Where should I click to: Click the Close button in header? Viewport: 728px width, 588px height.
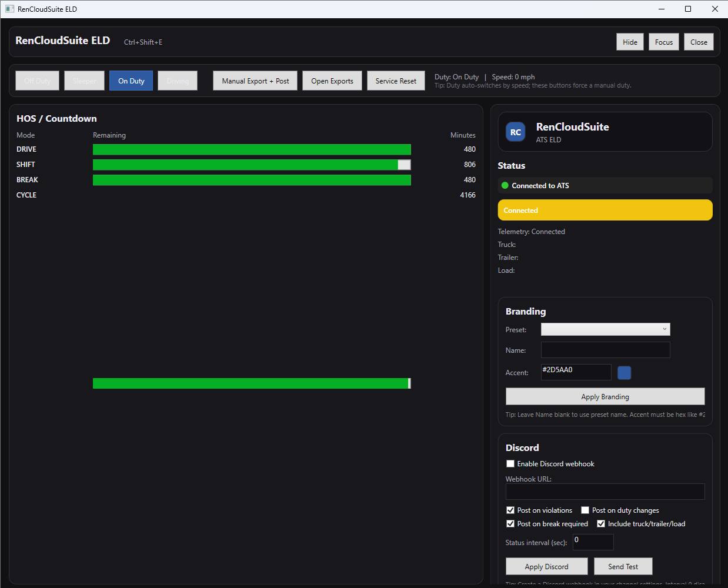pos(699,42)
